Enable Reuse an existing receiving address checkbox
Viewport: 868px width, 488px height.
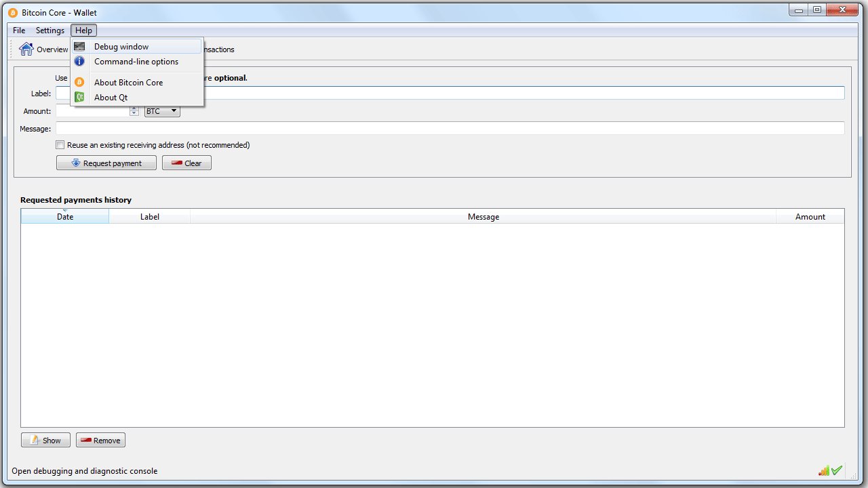coord(60,145)
